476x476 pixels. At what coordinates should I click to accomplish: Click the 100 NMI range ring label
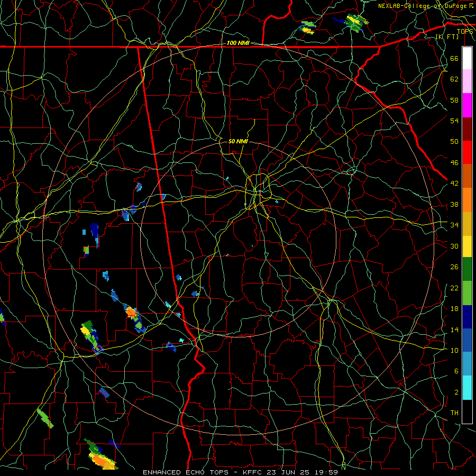pyautogui.click(x=237, y=43)
